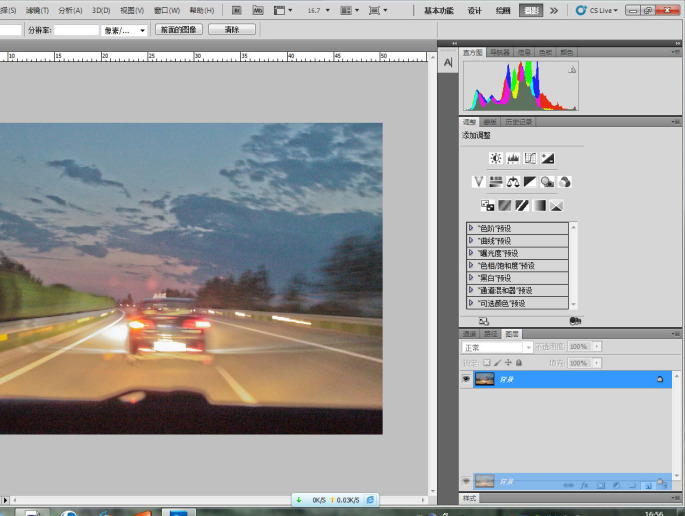Hide the 背景 layer using eye icon

466,379
